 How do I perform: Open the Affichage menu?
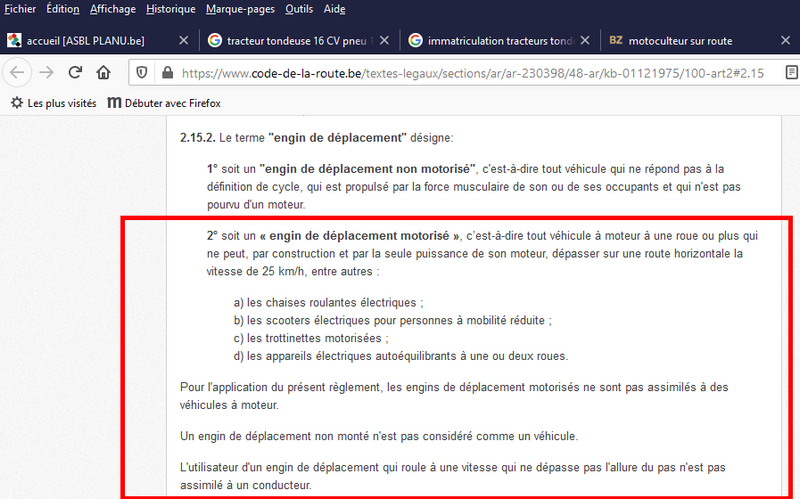[113, 9]
